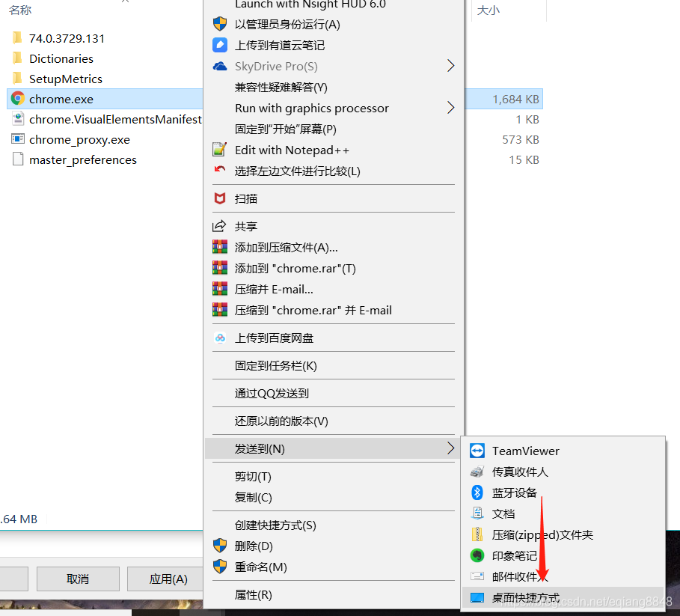The image size is (680, 616).
Task: Click the Notepad++ icon in context menu
Action: click(220, 150)
